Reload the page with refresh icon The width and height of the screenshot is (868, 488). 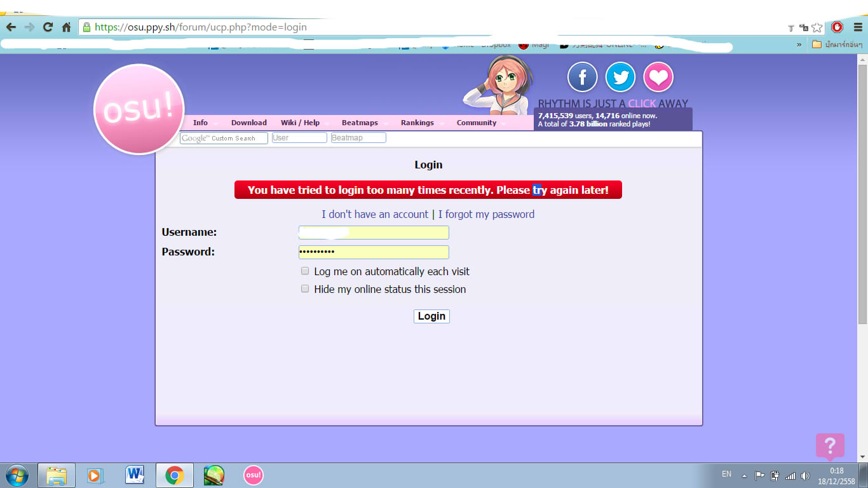pyautogui.click(x=48, y=27)
